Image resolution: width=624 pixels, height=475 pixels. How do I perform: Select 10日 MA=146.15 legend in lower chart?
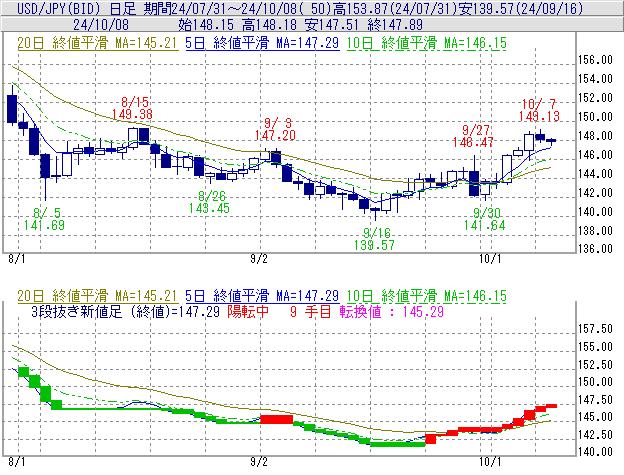427,296
